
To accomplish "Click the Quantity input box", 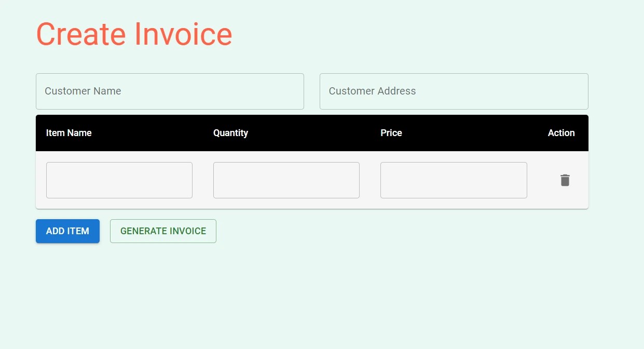I will pyautogui.click(x=286, y=180).
